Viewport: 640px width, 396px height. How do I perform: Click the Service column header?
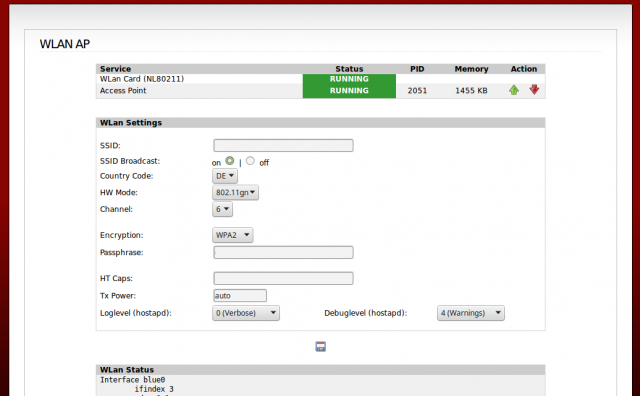116,69
